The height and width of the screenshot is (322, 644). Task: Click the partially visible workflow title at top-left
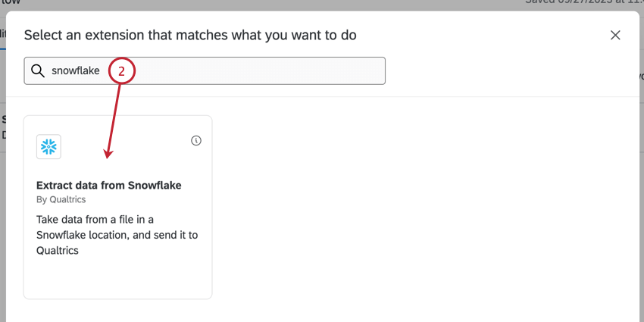[11, 3]
